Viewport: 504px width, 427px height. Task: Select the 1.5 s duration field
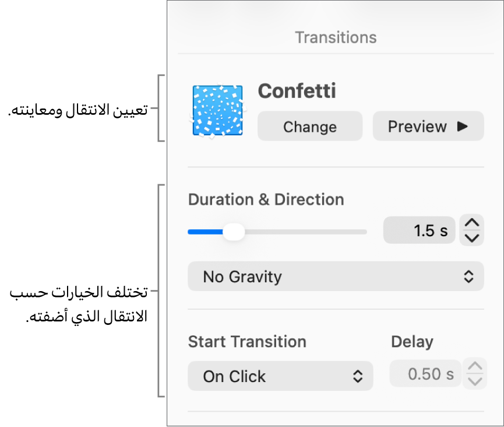pos(419,231)
